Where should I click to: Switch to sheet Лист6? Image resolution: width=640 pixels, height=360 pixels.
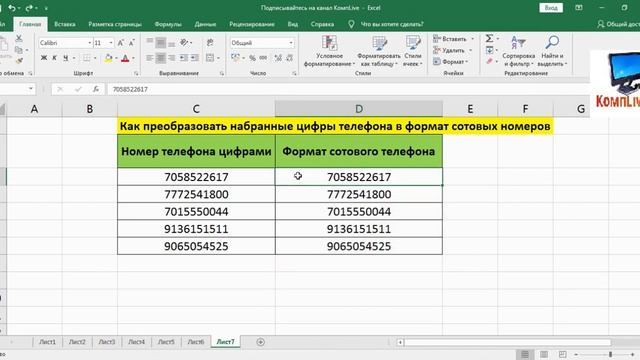(x=196, y=342)
